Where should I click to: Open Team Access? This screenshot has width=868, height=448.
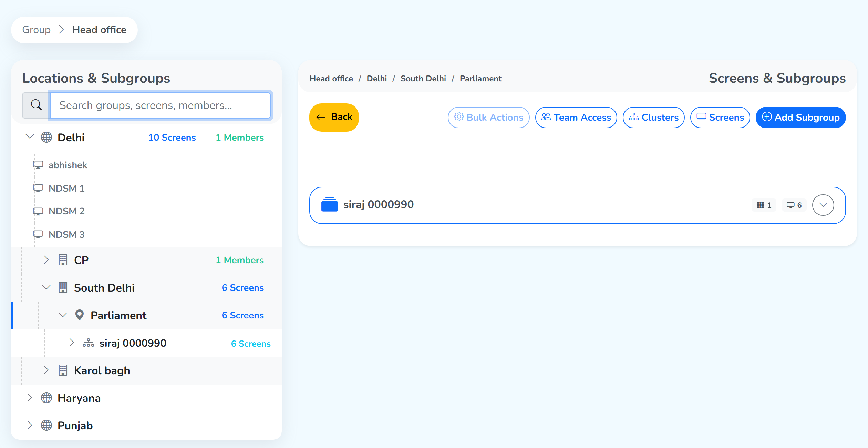(576, 118)
